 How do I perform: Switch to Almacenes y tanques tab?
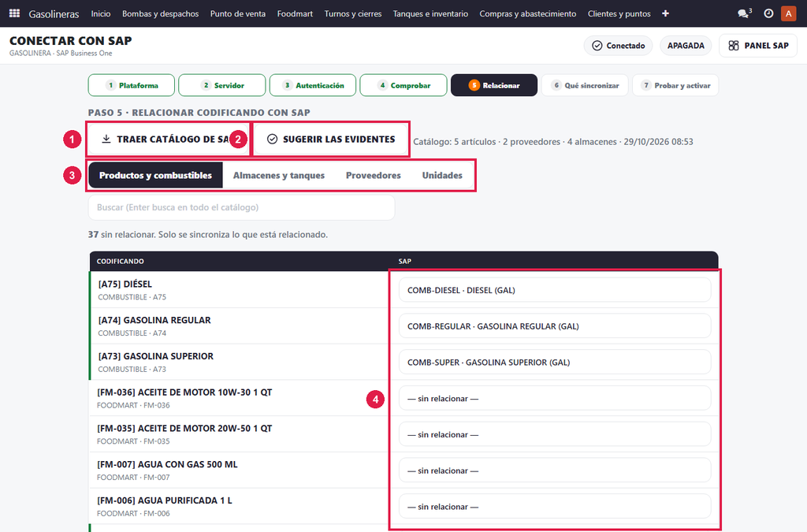279,176
